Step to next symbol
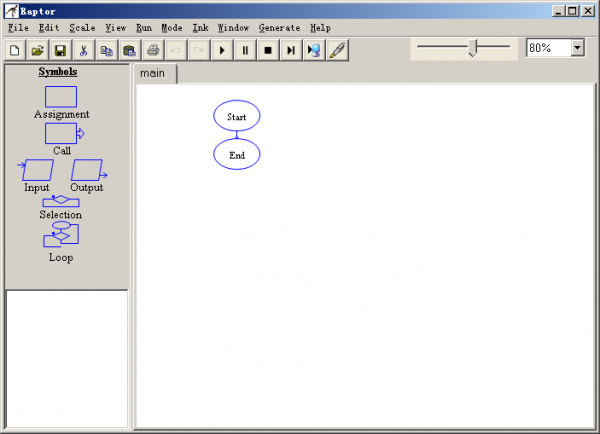600x434 pixels. (291, 50)
